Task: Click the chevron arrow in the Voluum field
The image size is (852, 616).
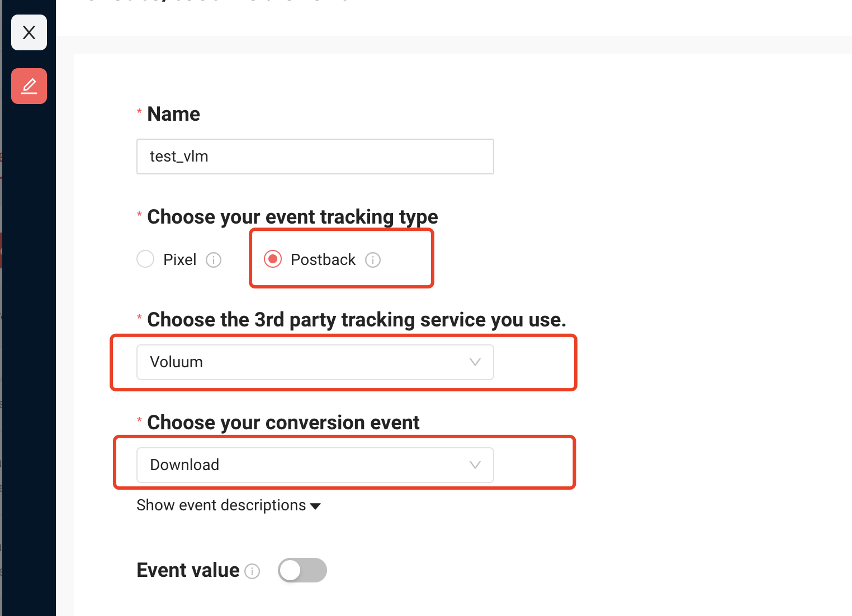Action: pos(475,362)
